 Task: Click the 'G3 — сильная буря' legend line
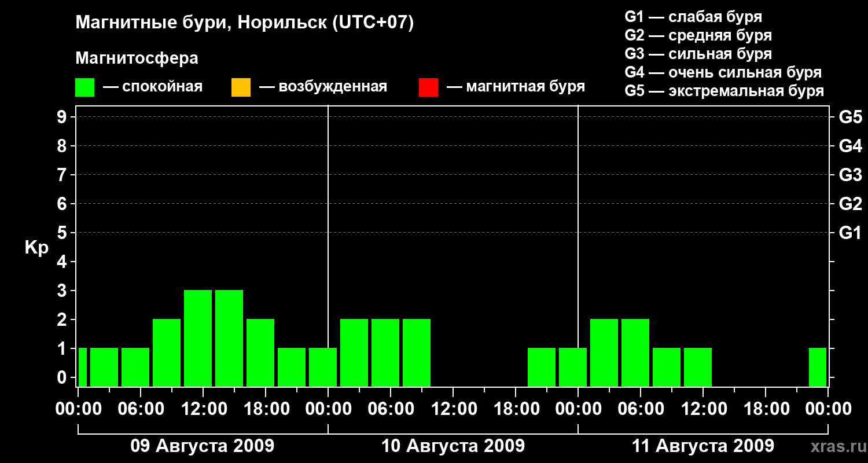pos(698,54)
